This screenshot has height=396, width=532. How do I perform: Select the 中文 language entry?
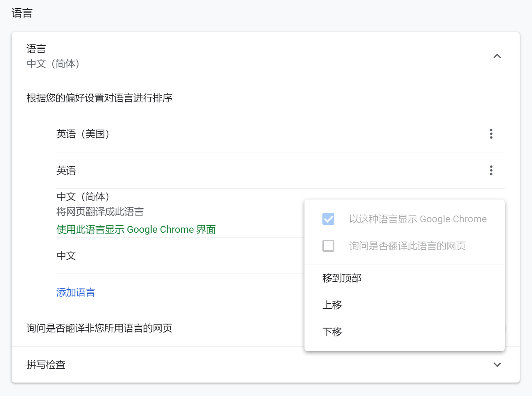[66, 256]
